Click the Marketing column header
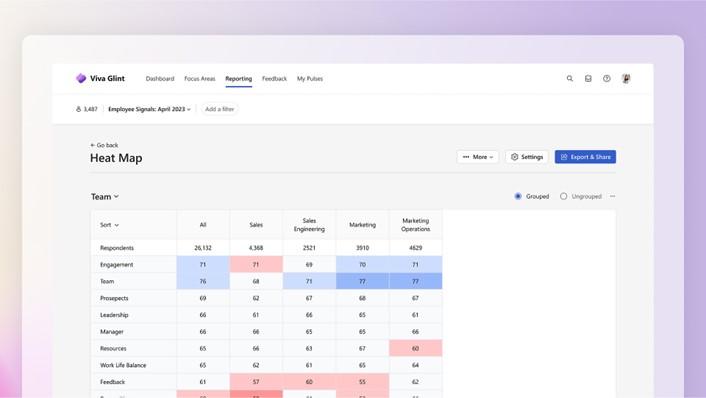This screenshot has height=398, width=706. click(362, 225)
